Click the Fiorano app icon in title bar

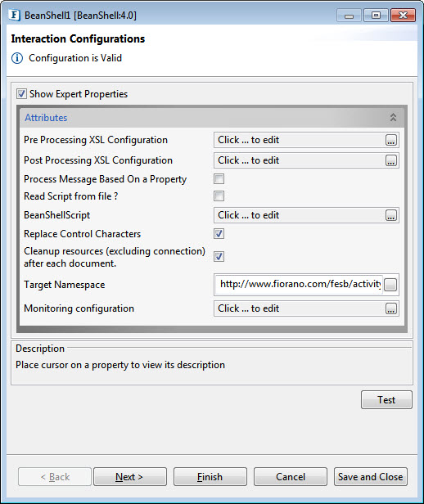(x=15, y=15)
